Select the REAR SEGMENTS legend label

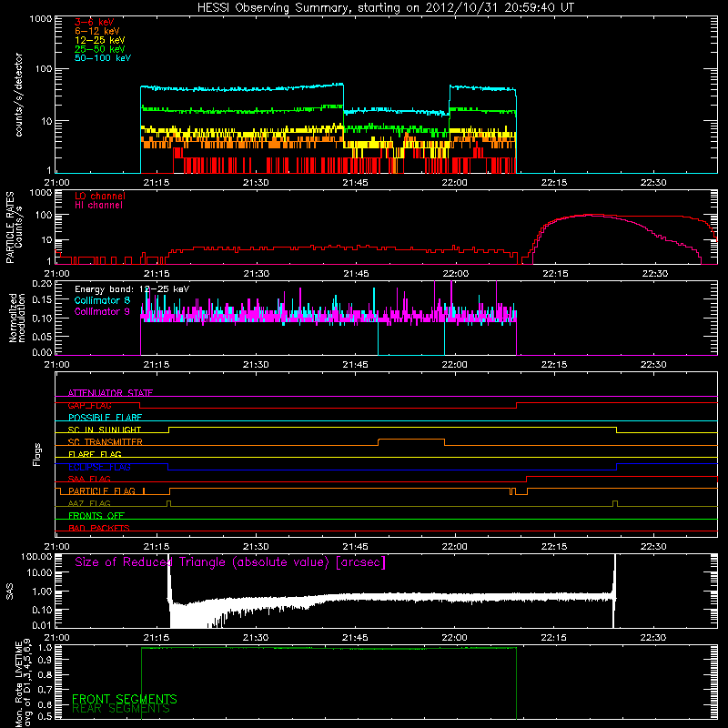click(121, 709)
